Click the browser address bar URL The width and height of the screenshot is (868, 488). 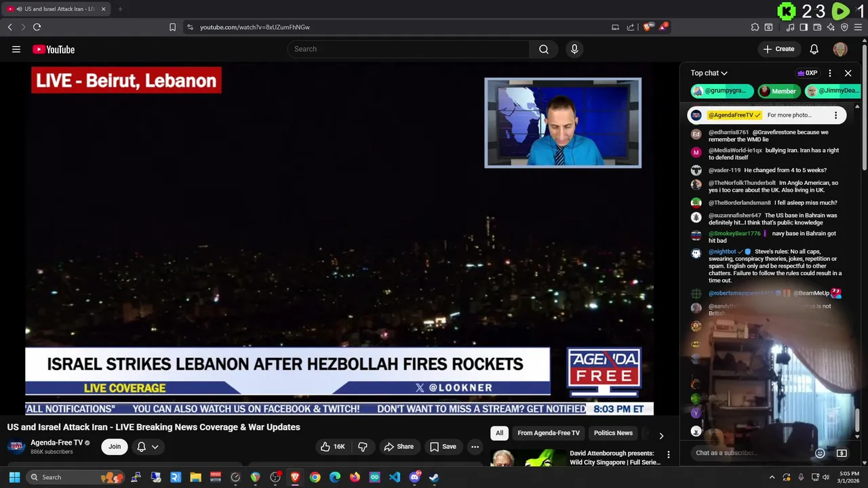pos(255,27)
